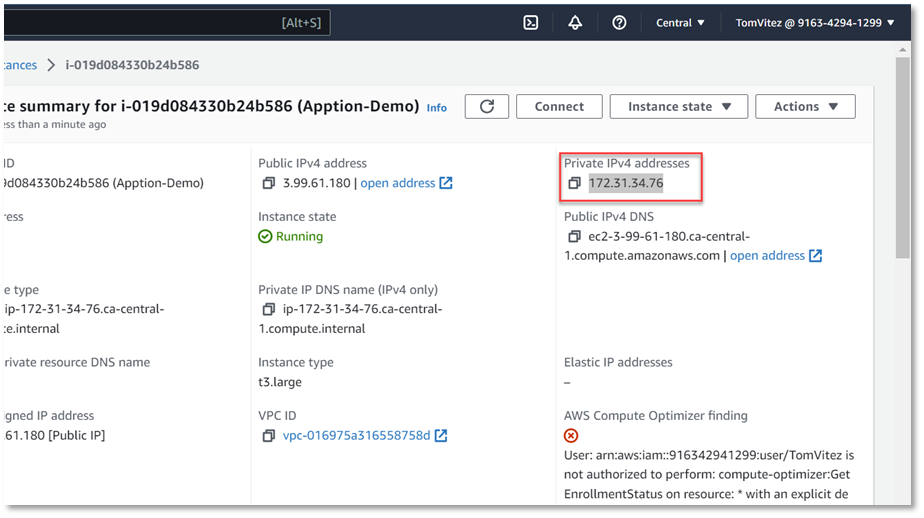The width and height of the screenshot is (924, 518).
Task: Copy the public IPv4 address 3.99.61.180
Action: point(268,183)
